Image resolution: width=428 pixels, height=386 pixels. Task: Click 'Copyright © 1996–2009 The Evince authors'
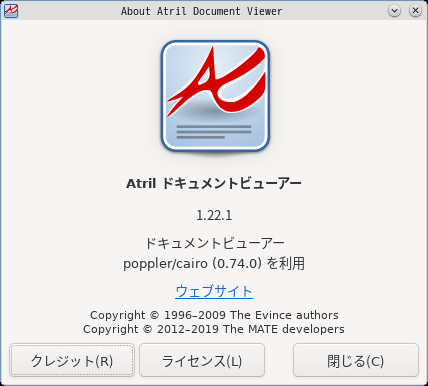coord(214,315)
